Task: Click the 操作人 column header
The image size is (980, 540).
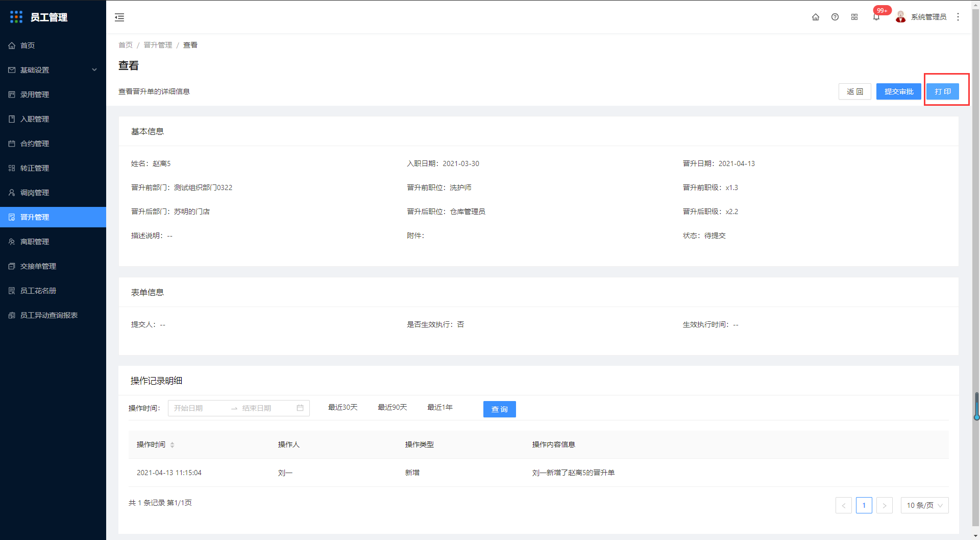Action: click(x=289, y=444)
